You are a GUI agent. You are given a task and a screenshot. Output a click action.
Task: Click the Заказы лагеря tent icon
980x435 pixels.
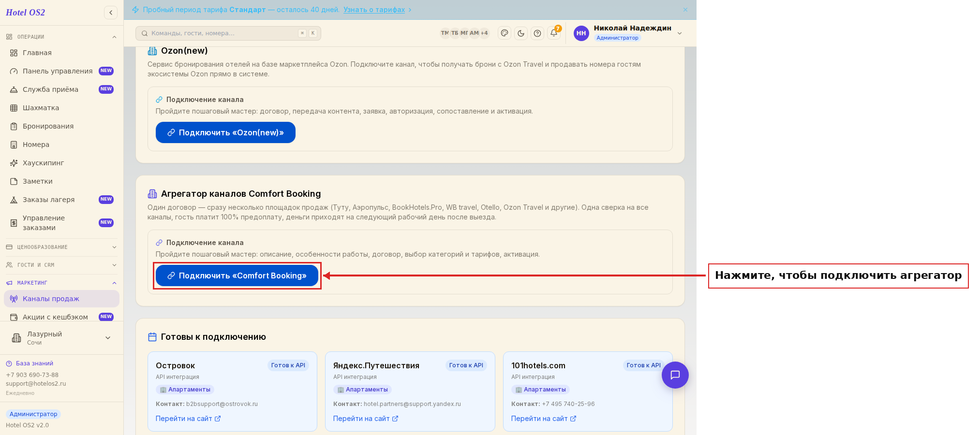coord(14,200)
